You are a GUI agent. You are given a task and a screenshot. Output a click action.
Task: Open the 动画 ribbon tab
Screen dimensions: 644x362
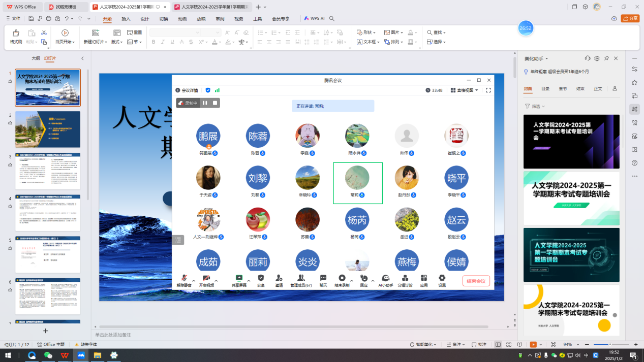point(182,19)
